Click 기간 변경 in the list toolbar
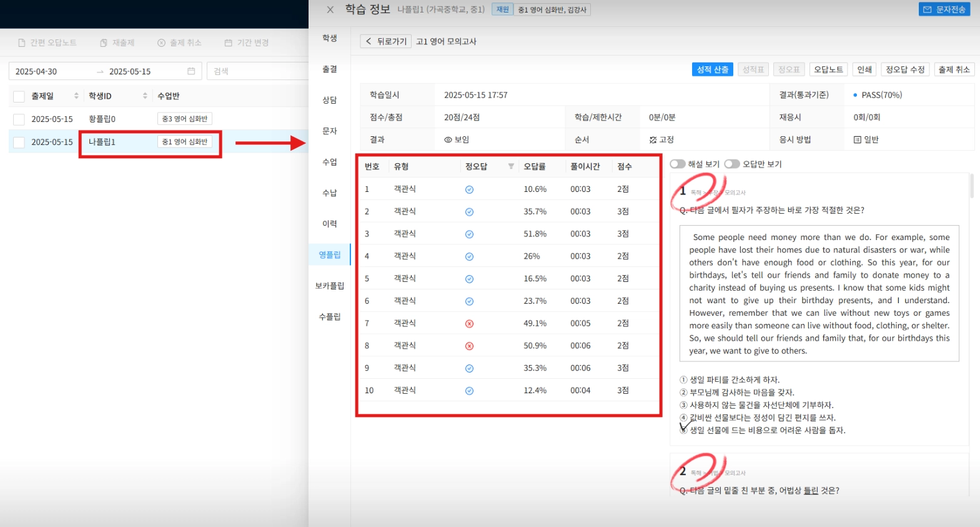The image size is (980, 527). [x=247, y=43]
